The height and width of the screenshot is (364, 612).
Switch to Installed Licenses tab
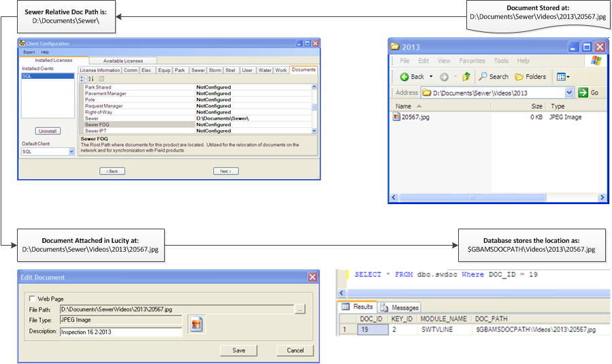coord(54,60)
